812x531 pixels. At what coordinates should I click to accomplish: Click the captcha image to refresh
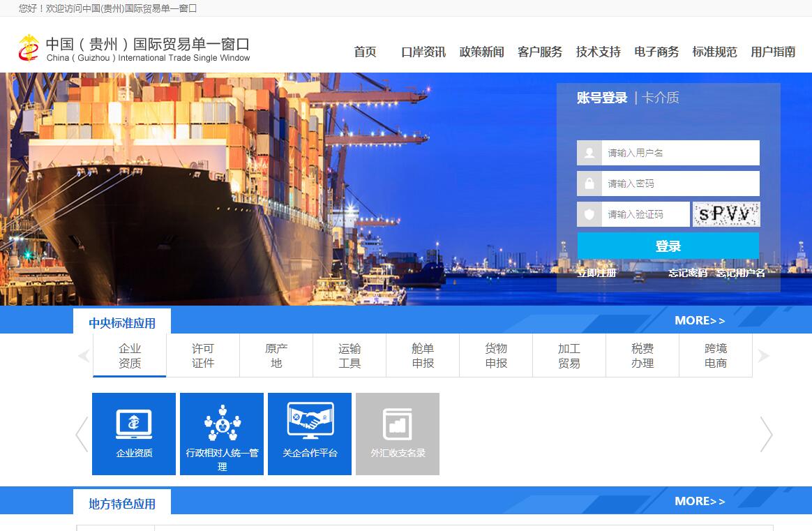pos(725,214)
